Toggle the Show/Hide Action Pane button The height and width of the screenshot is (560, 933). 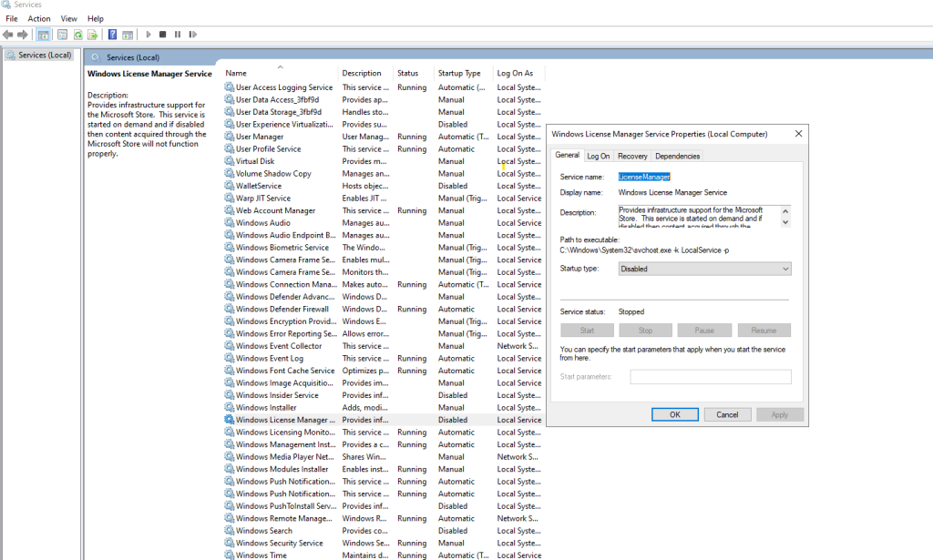[128, 34]
